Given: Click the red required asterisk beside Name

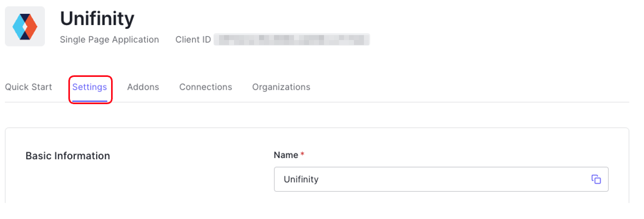Looking at the screenshot, I should (x=303, y=155).
